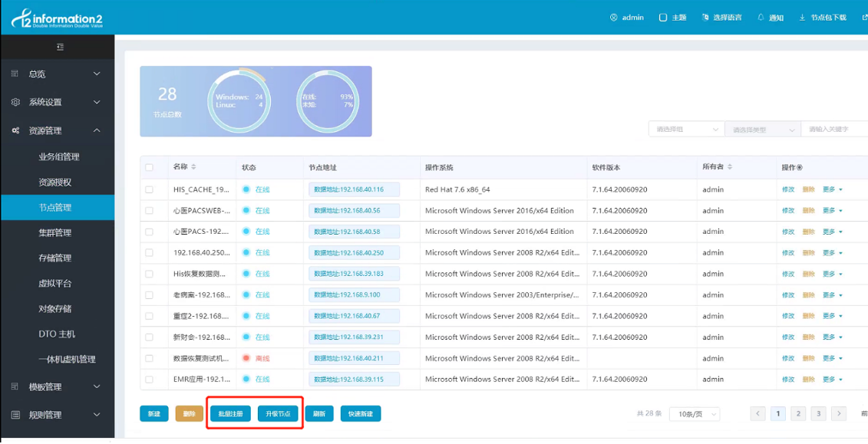868x444 pixels.
Task: Sort by 所有者 column sort arrows
Action: [730, 167]
